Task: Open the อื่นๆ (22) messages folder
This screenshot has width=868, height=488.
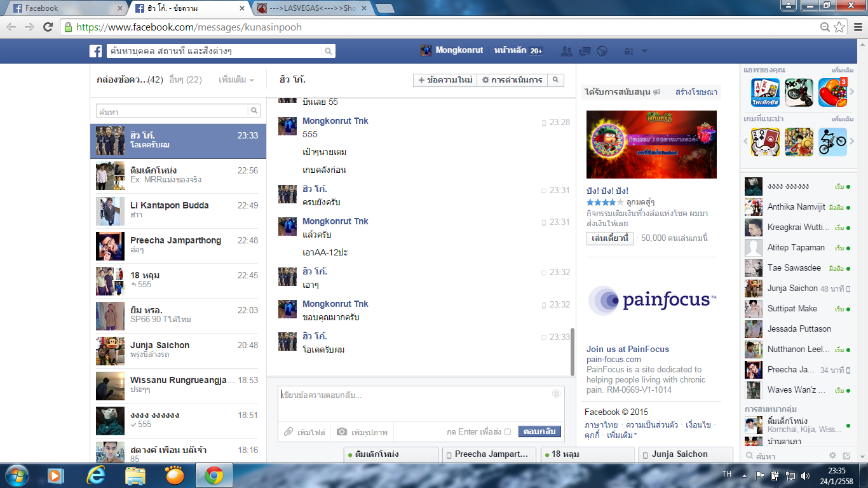Action: pos(186,80)
